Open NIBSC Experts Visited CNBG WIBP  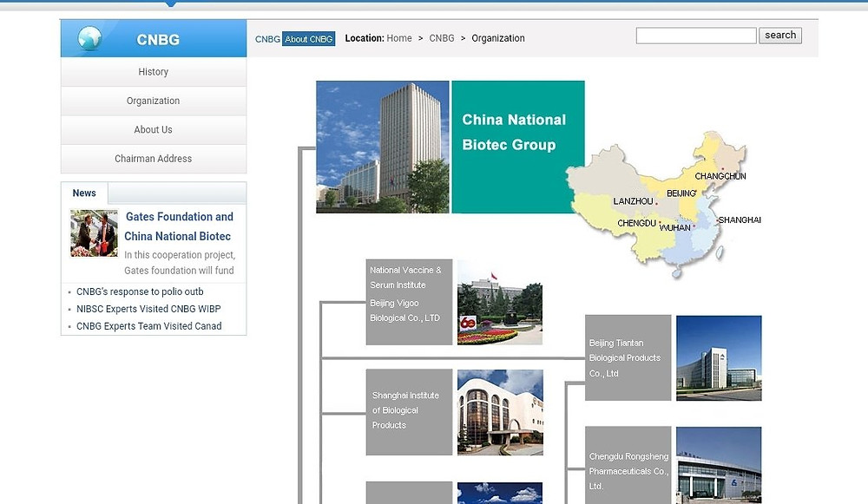pyautogui.click(x=148, y=309)
